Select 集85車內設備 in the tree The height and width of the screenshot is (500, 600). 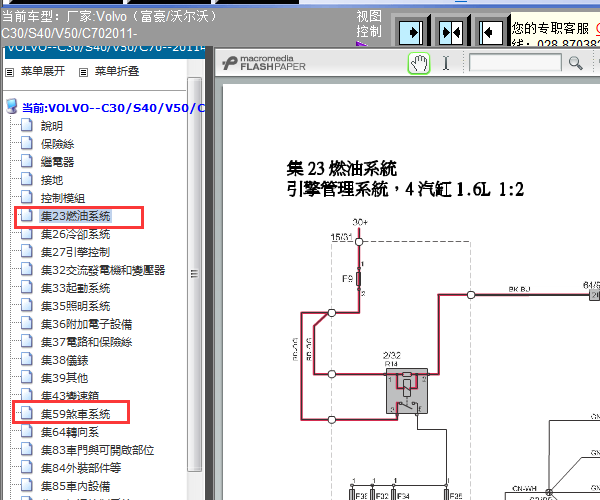click(75, 486)
